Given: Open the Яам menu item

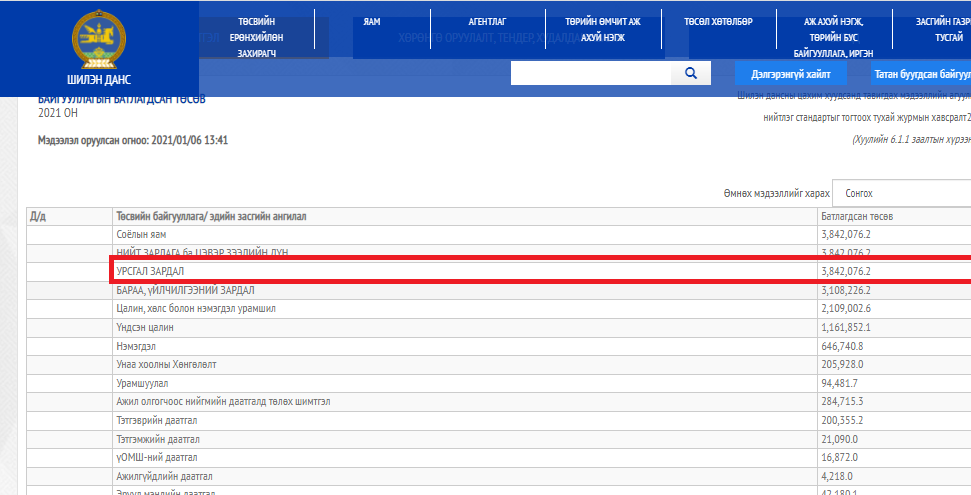Looking at the screenshot, I should coord(372,21).
